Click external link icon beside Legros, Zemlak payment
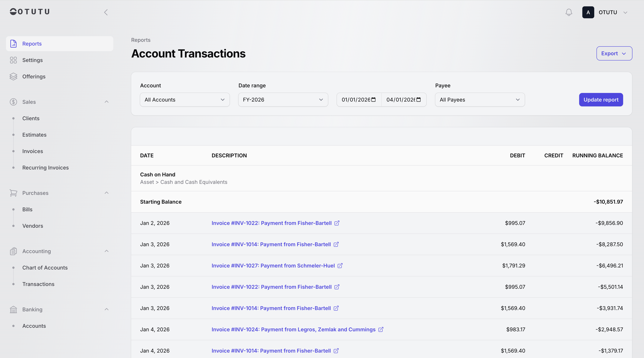Screen dimensions: 644x358 click(381, 329)
